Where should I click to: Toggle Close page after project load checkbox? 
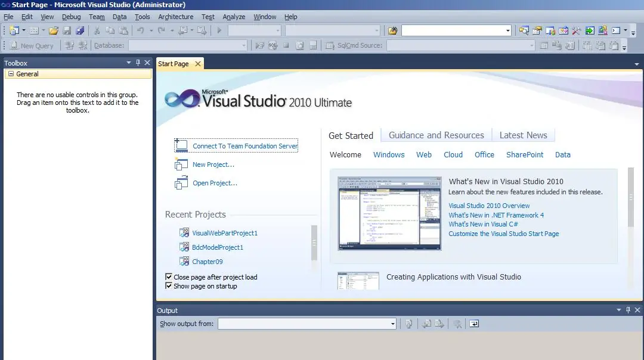168,277
